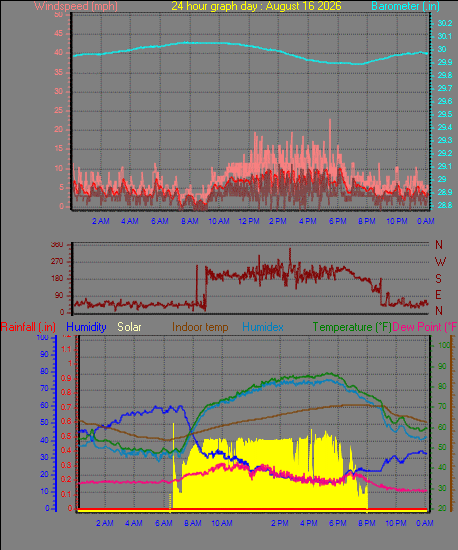Click the 30.2 barometer scale value

(x=445, y=24)
